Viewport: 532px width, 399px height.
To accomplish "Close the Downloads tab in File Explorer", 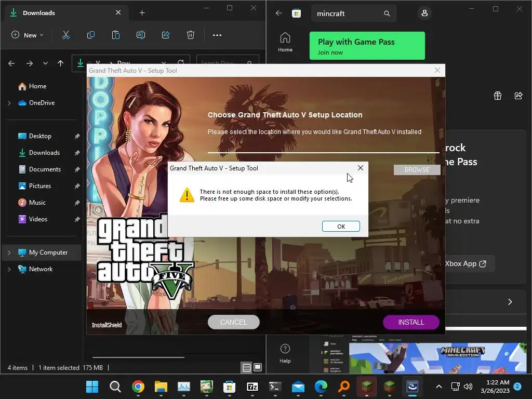I will tap(118, 12).
